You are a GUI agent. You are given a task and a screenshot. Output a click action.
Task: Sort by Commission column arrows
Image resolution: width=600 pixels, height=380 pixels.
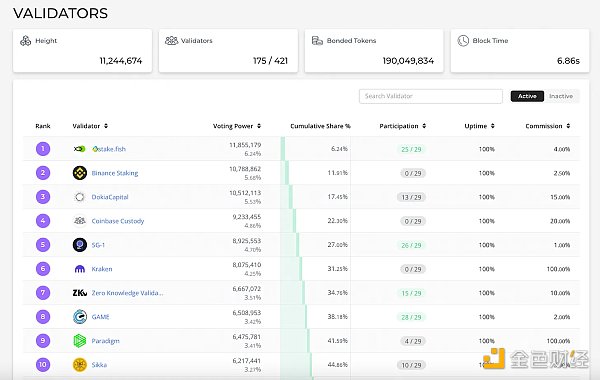tap(568, 126)
